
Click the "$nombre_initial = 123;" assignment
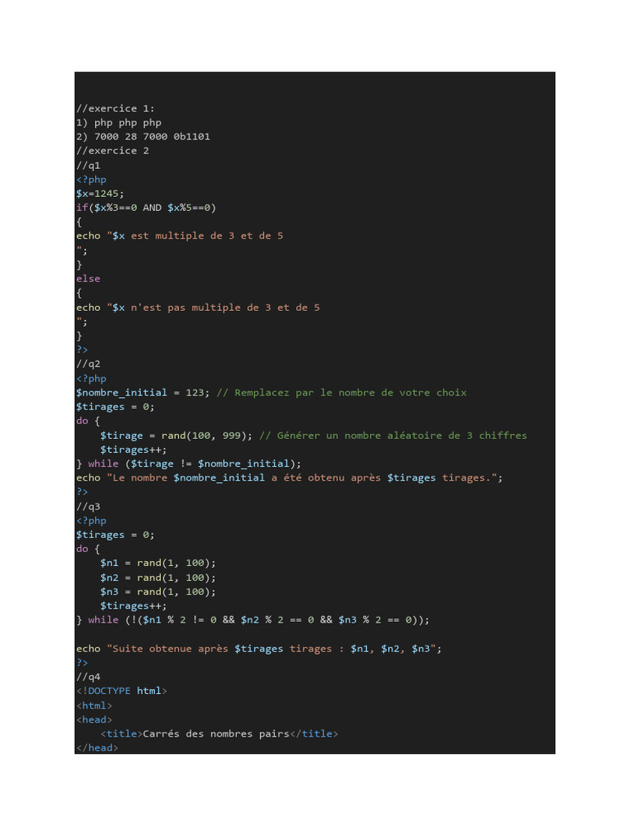click(x=143, y=393)
